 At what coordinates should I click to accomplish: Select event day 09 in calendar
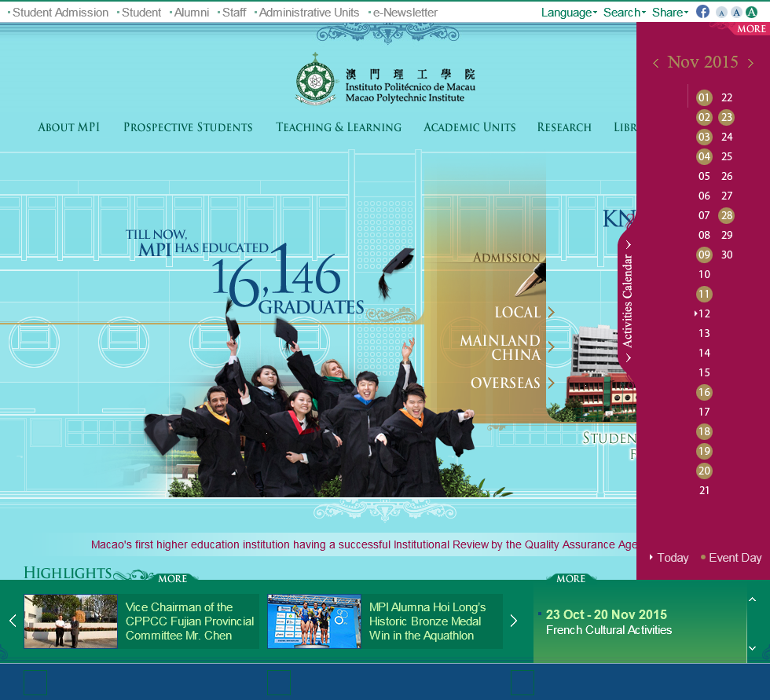704,255
